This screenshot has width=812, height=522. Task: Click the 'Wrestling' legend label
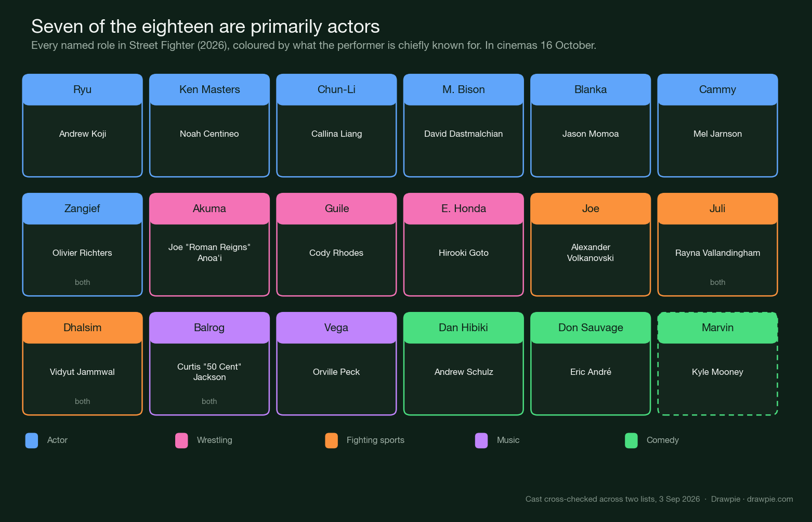coord(214,440)
